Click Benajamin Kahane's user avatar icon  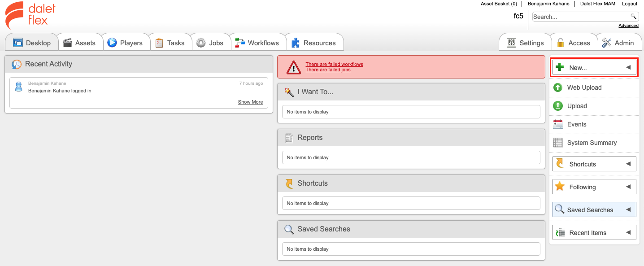click(x=18, y=87)
